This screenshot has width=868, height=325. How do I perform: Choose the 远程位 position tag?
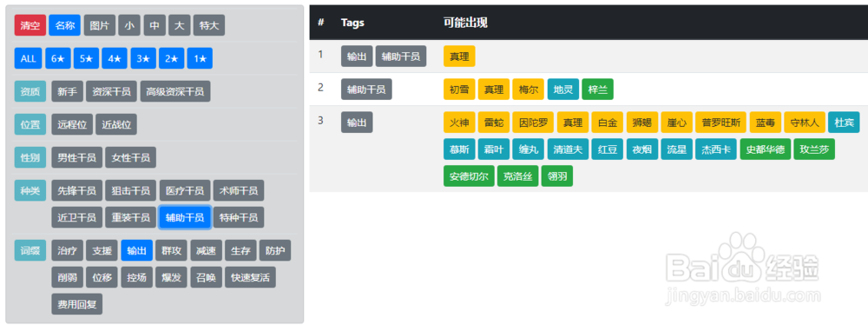(72, 124)
